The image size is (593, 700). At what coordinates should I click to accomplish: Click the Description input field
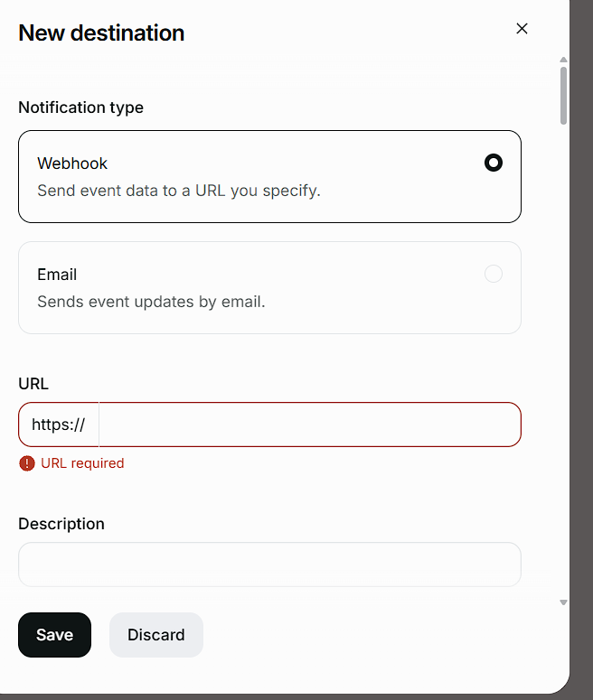(269, 565)
